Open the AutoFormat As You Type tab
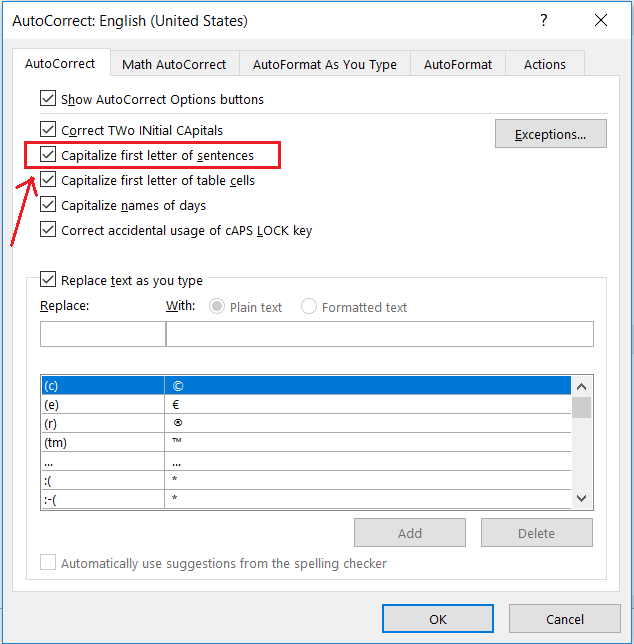Image resolution: width=634 pixels, height=644 pixels. (x=324, y=64)
